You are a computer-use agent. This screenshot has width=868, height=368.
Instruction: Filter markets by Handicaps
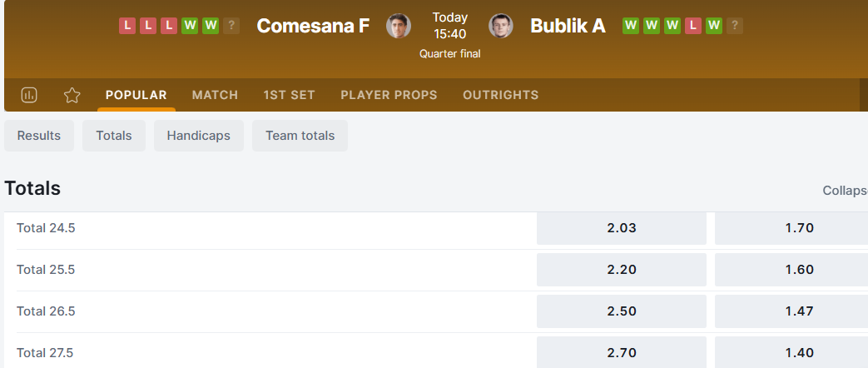[198, 136]
